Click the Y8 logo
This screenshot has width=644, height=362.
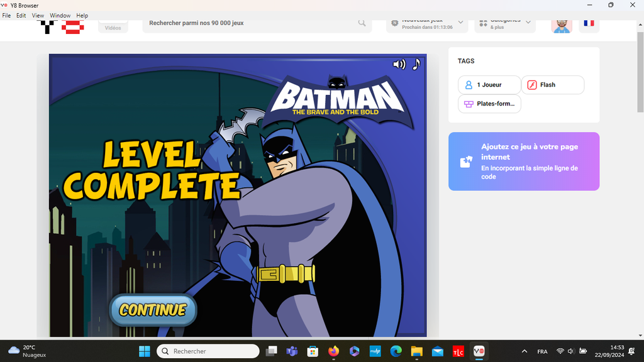coord(62,26)
